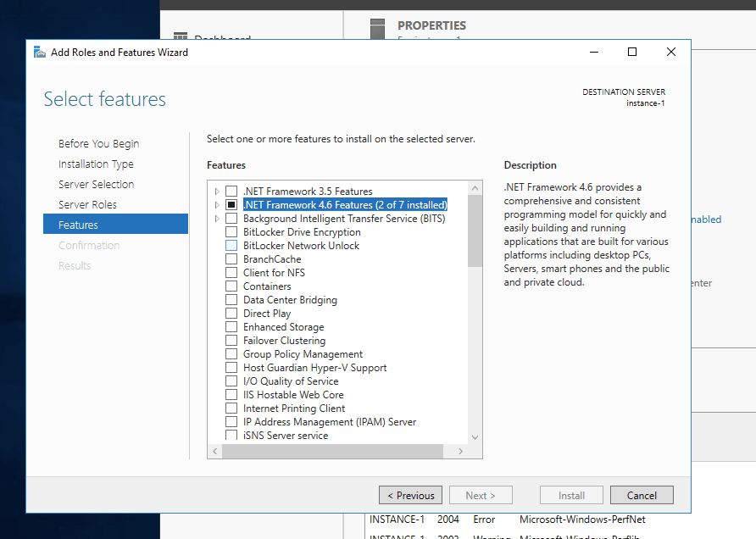This screenshot has width=756, height=539.
Task: Click the Internet Printing Client label
Action: (x=294, y=408)
